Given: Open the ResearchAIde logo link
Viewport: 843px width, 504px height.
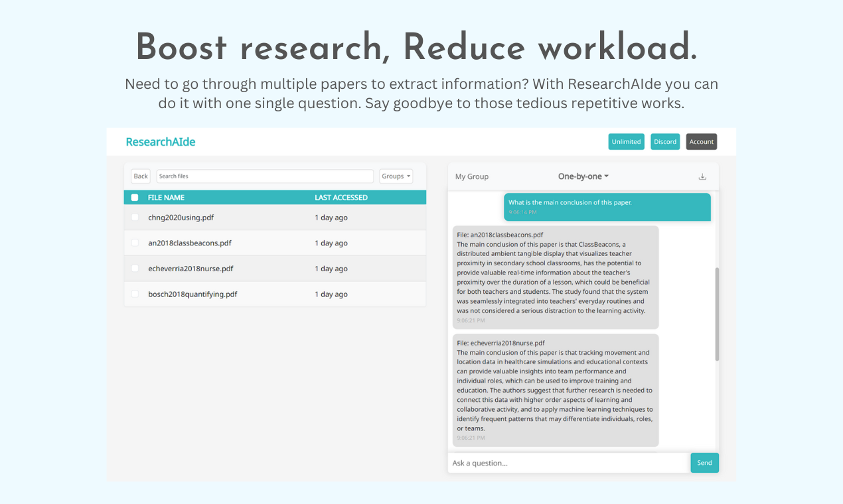Looking at the screenshot, I should (x=161, y=142).
